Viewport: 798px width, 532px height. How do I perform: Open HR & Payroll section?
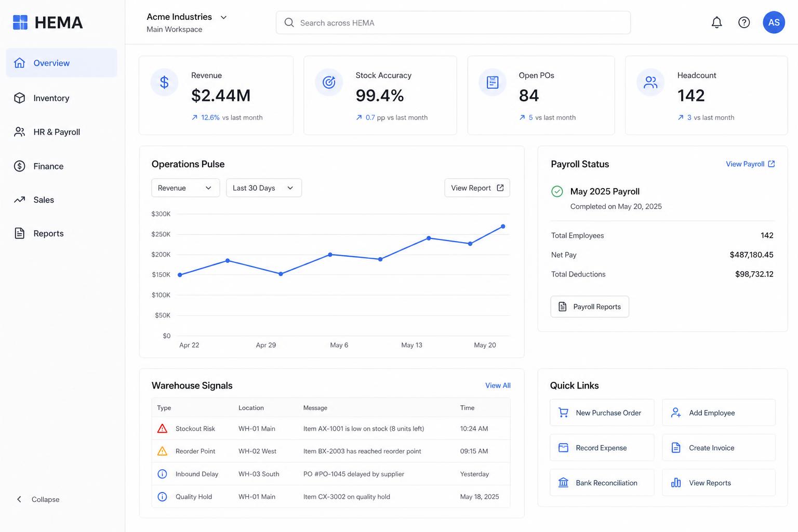[61, 132]
